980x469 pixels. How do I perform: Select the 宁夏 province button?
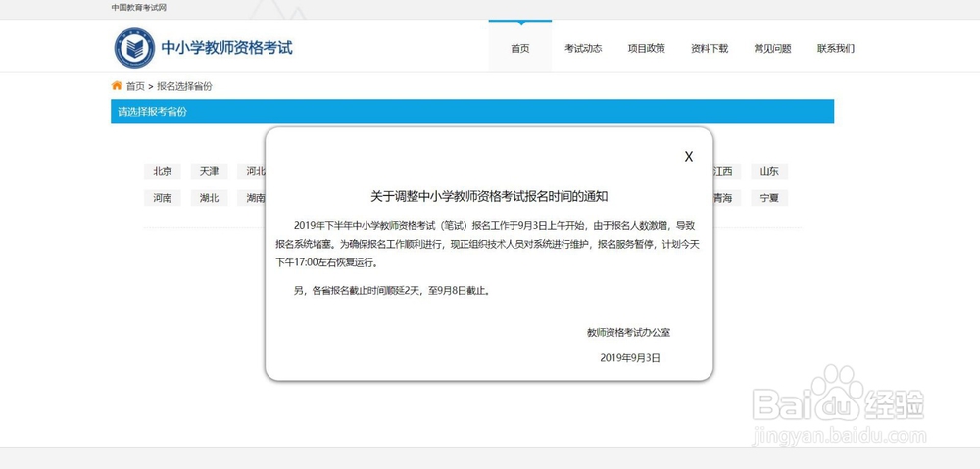pos(769,198)
